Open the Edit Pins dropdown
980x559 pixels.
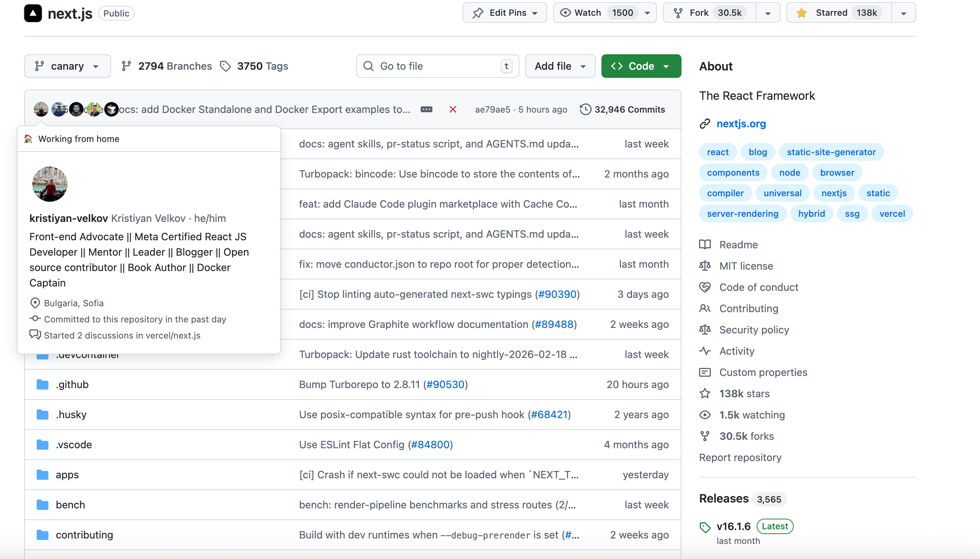504,13
